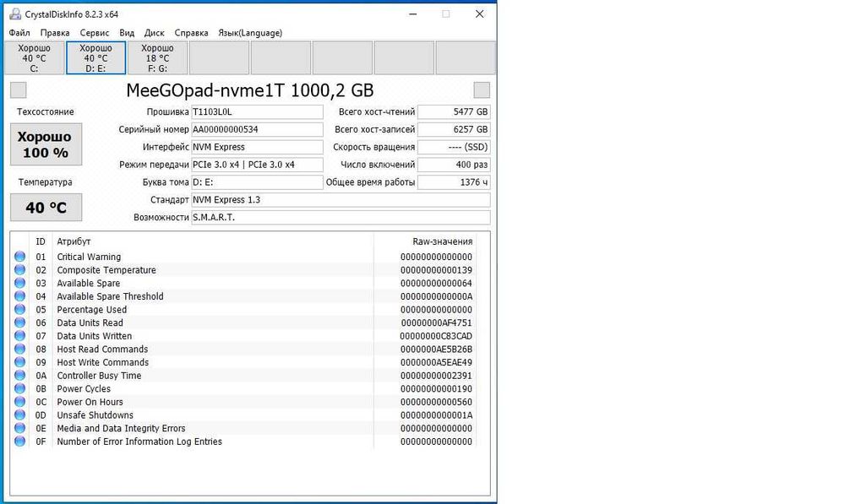
Task: Click status orb for Host Read Commands
Action: pos(20,349)
